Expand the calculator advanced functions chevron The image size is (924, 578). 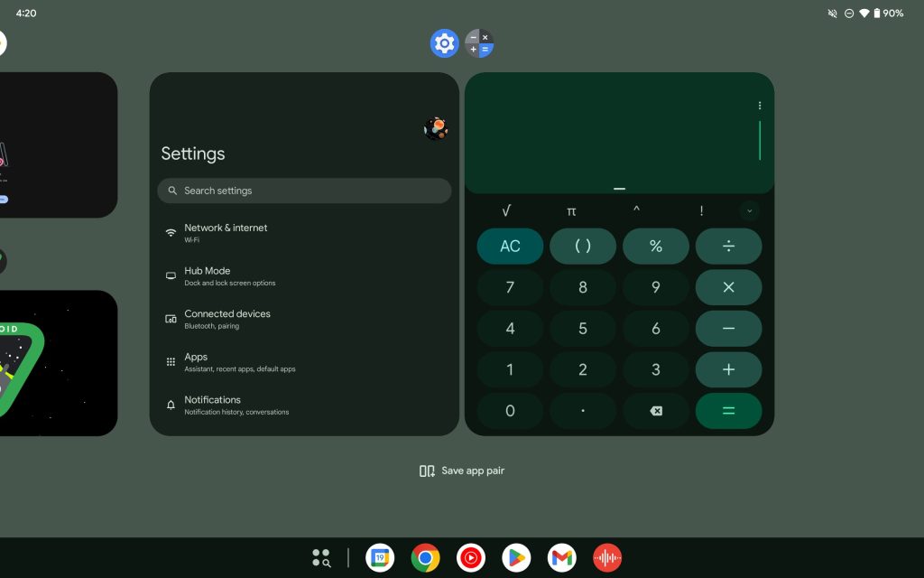click(x=749, y=211)
